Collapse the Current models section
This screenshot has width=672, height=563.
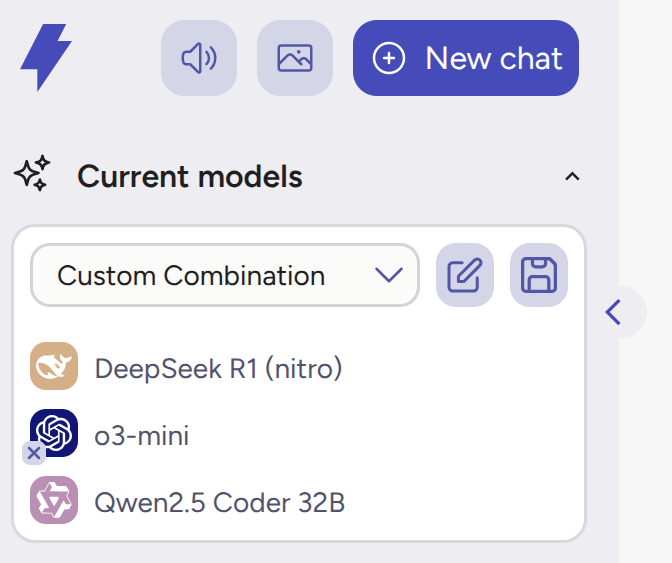[x=572, y=177]
